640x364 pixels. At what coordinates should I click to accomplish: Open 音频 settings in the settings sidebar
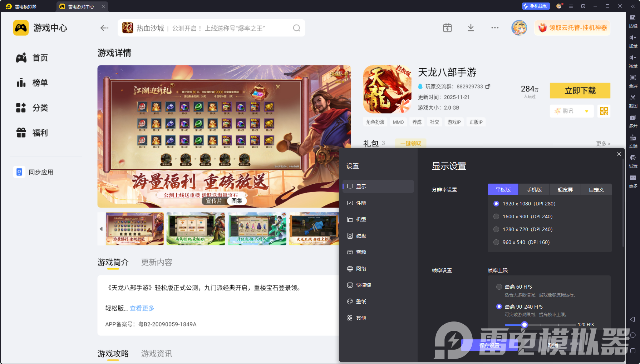[x=360, y=252]
